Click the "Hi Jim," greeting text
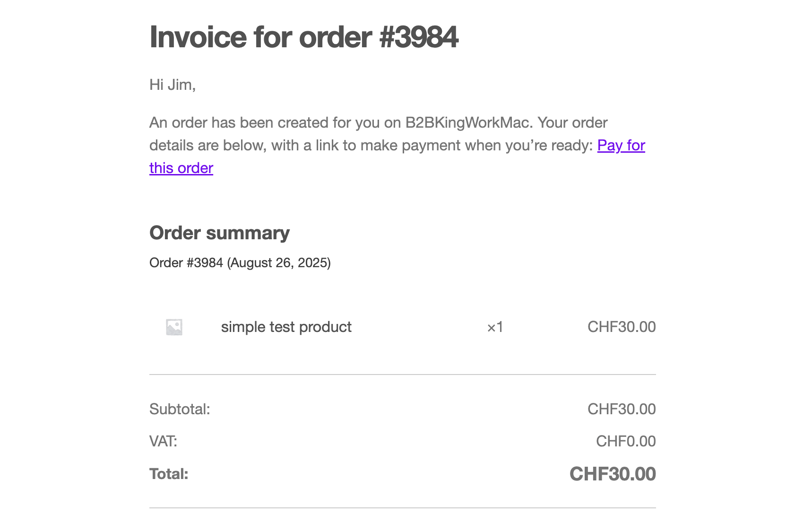 [173, 85]
